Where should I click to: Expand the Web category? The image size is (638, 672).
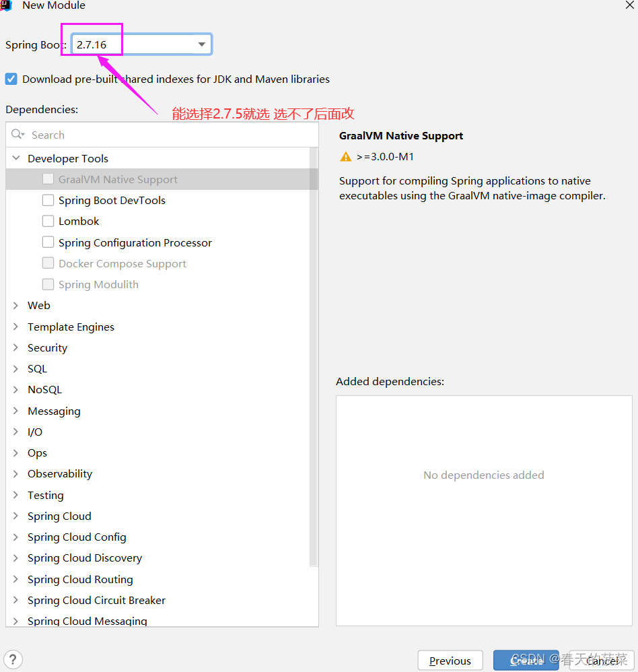[16, 305]
